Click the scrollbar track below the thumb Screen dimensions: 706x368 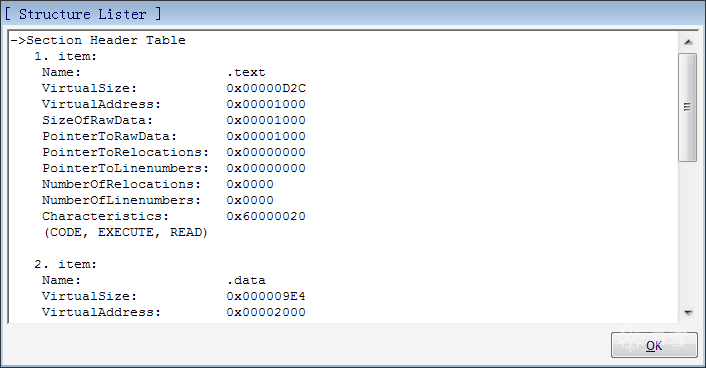(x=688, y=232)
